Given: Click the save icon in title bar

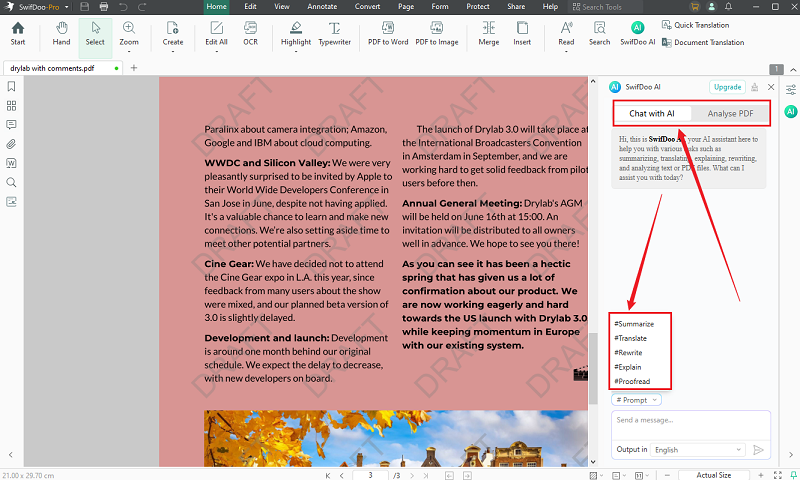Looking at the screenshot, I should click(85, 7).
